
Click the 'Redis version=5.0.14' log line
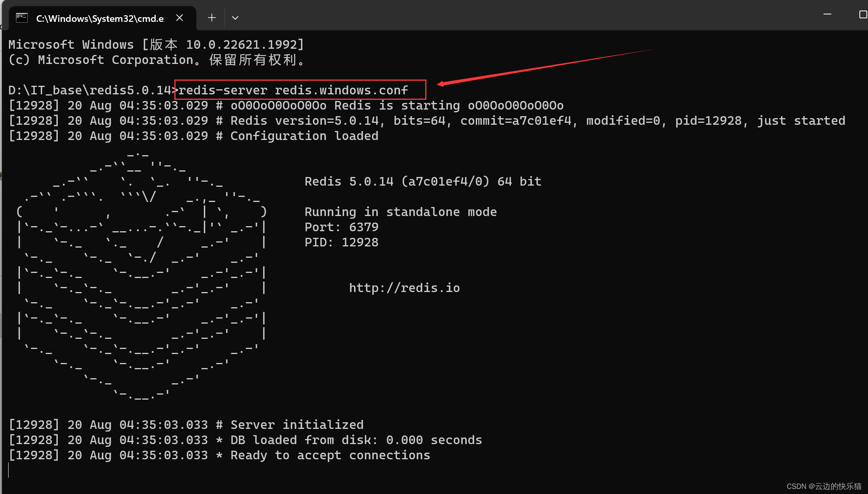(427, 120)
